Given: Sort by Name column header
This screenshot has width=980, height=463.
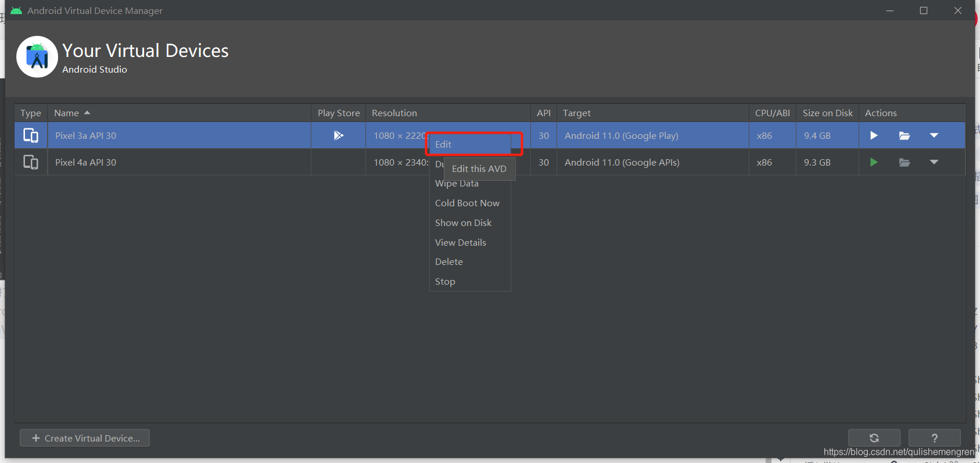Looking at the screenshot, I should [x=179, y=113].
